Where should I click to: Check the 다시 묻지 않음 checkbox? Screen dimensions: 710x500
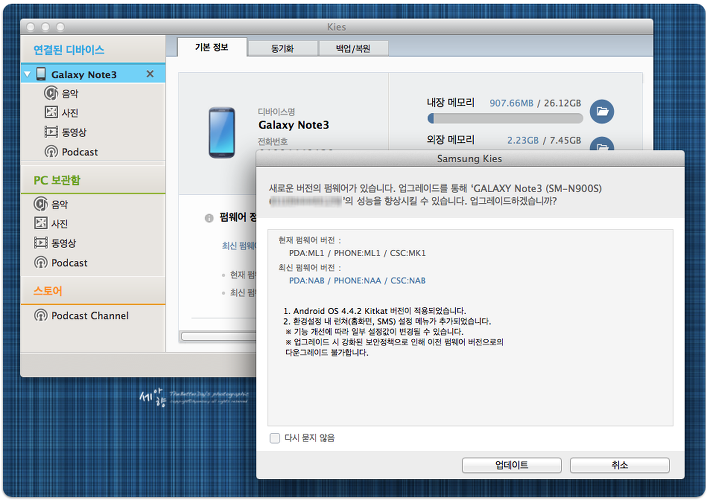pos(275,438)
